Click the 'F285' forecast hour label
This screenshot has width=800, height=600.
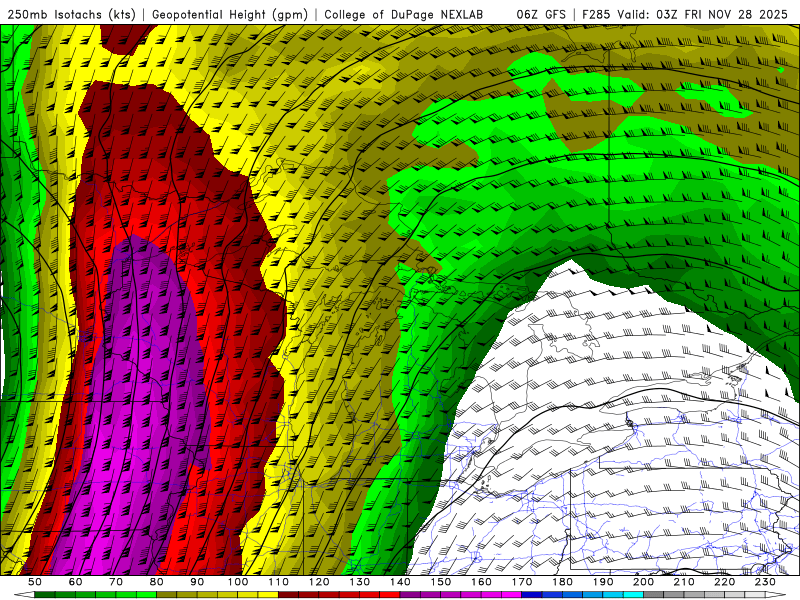coord(596,15)
